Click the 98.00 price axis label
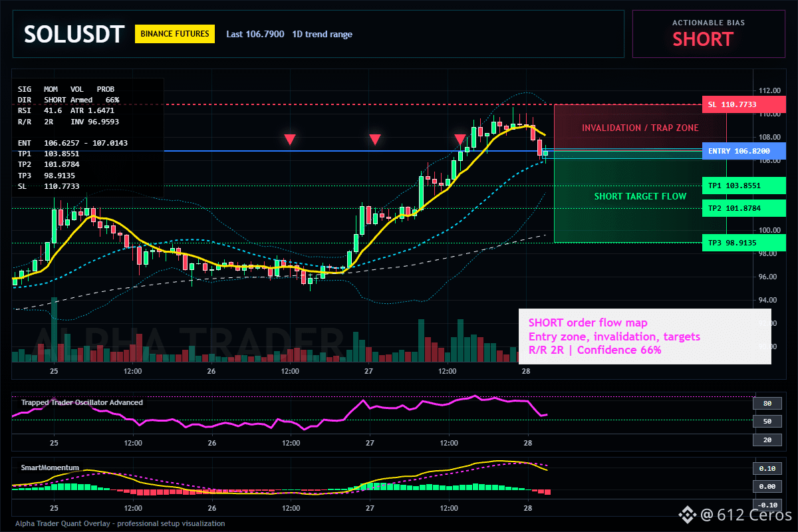Screen dimensions: 798x532 click(769, 253)
